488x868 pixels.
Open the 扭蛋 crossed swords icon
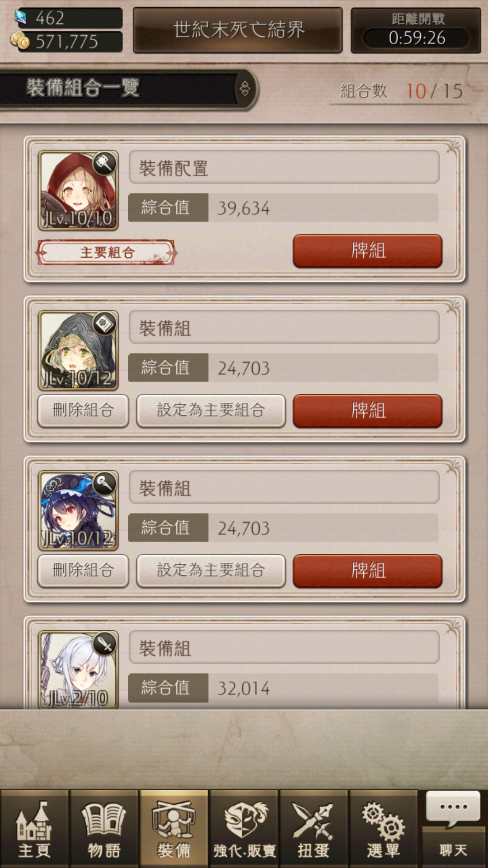click(x=314, y=829)
